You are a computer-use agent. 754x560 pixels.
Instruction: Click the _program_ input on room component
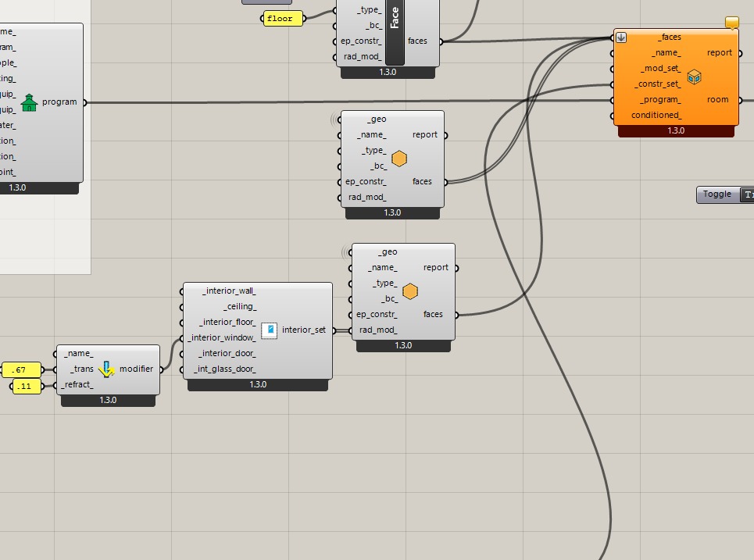(x=660, y=99)
